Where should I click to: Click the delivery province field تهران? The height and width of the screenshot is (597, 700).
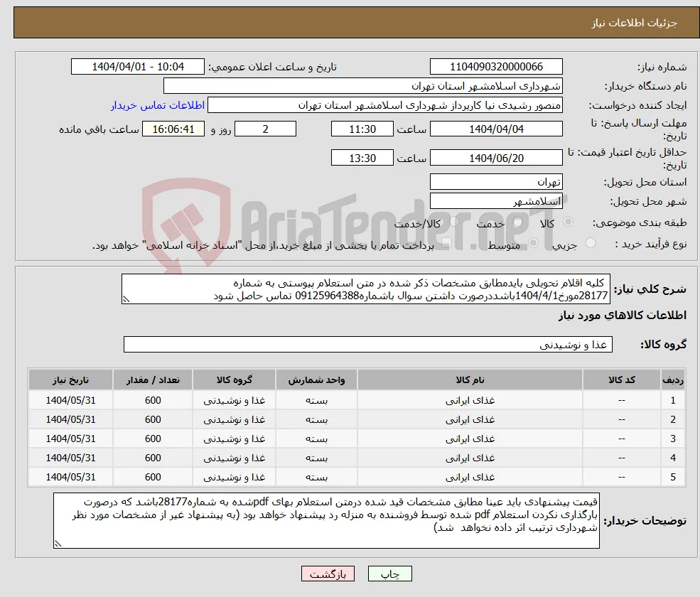(x=496, y=182)
